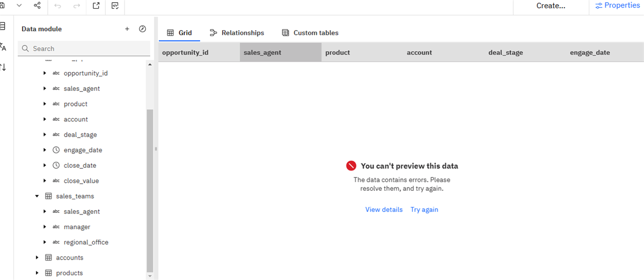Open the Properties panel button
The width and height of the screenshot is (644, 280).
click(617, 5)
